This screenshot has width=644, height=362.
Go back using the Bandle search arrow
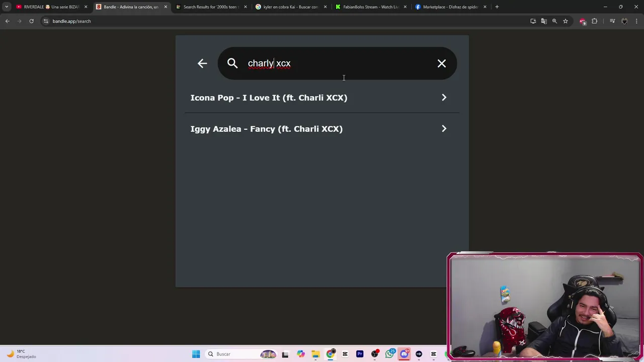(x=202, y=63)
